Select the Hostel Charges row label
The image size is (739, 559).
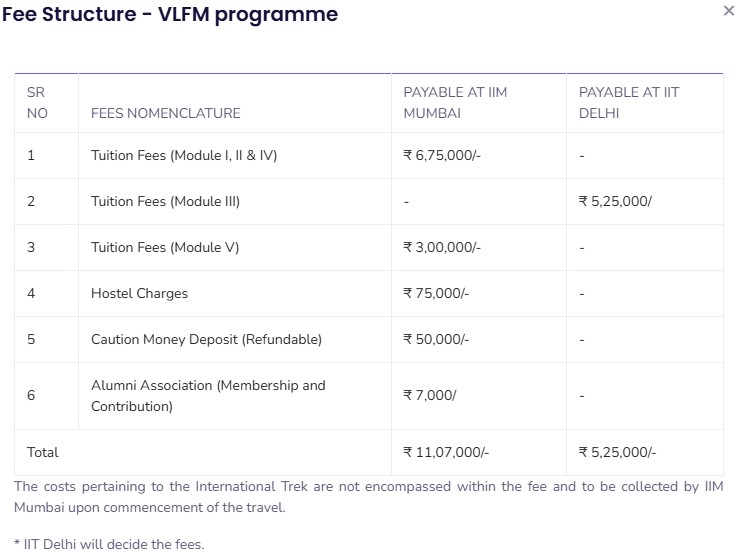(139, 293)
